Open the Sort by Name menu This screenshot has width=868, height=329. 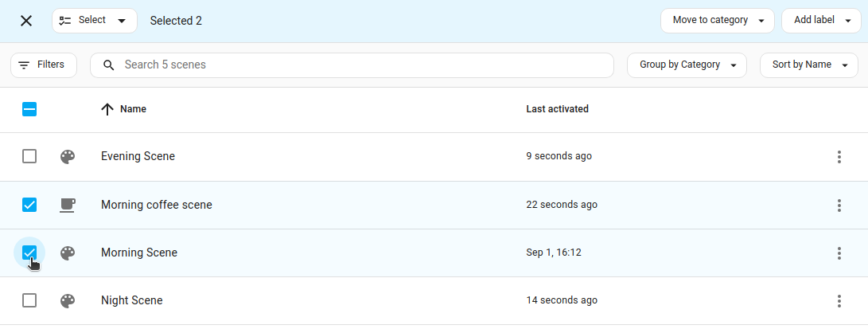click(808, 65)
